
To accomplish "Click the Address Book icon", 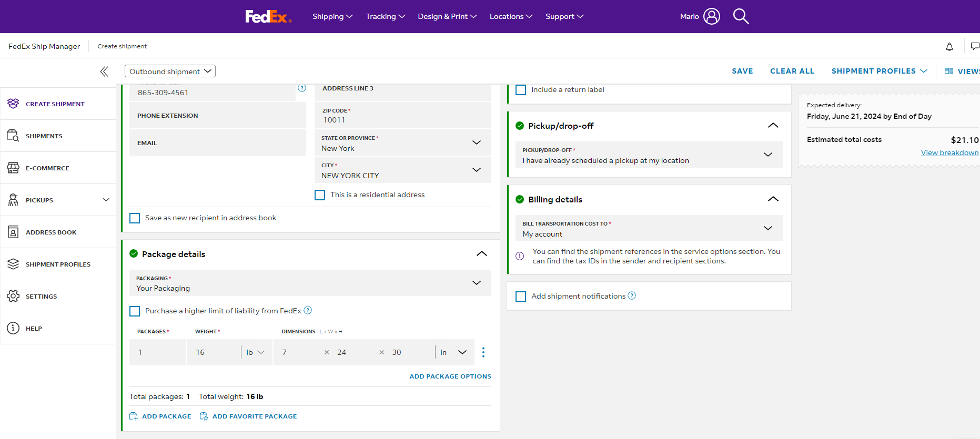I will (x=13, y=232).
